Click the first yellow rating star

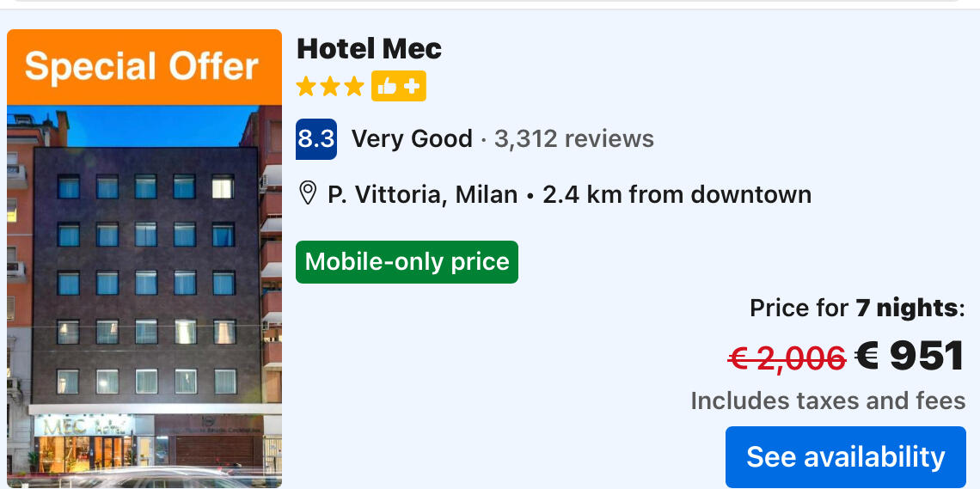(x=306, y=87)
